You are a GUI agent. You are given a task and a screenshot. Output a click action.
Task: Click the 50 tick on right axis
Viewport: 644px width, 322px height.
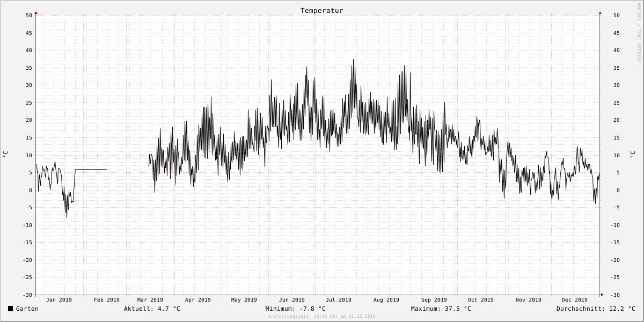617,16
